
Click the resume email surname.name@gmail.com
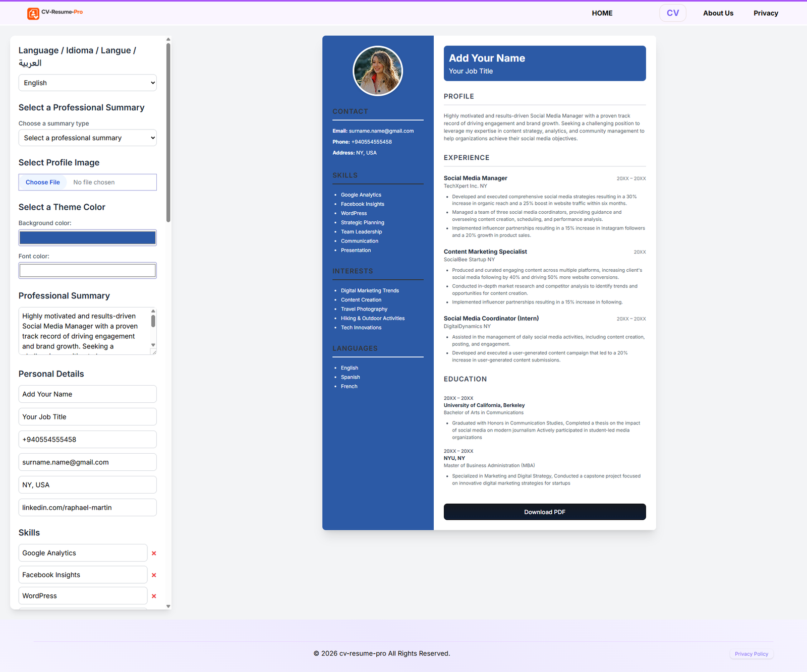pyautogui.click(x=381, y=131)
